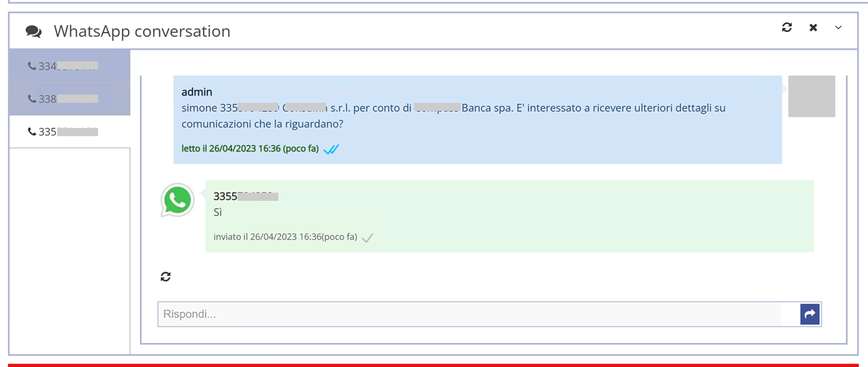Click the send reply arrow button
This screenshot has width=868, height=367.
809,314
